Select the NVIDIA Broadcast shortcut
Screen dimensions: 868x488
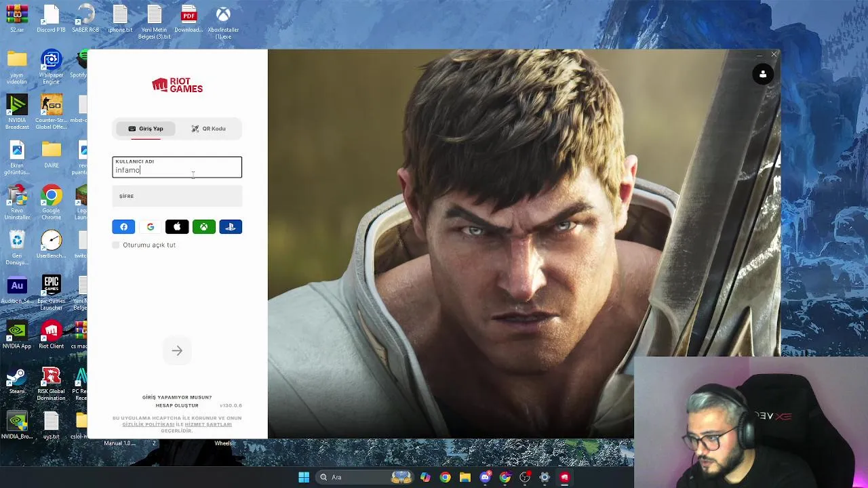(17, 113)
